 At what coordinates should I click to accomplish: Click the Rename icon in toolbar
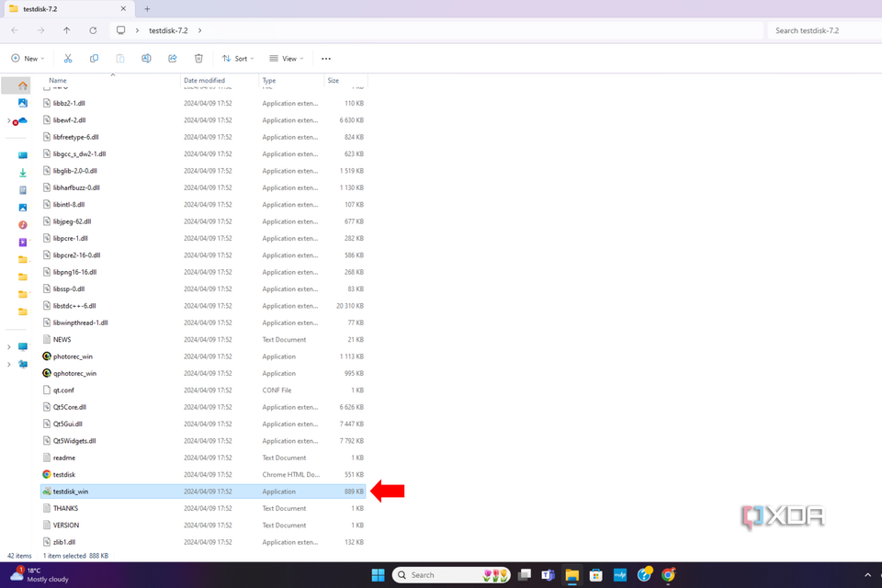[x=146, y=59]
